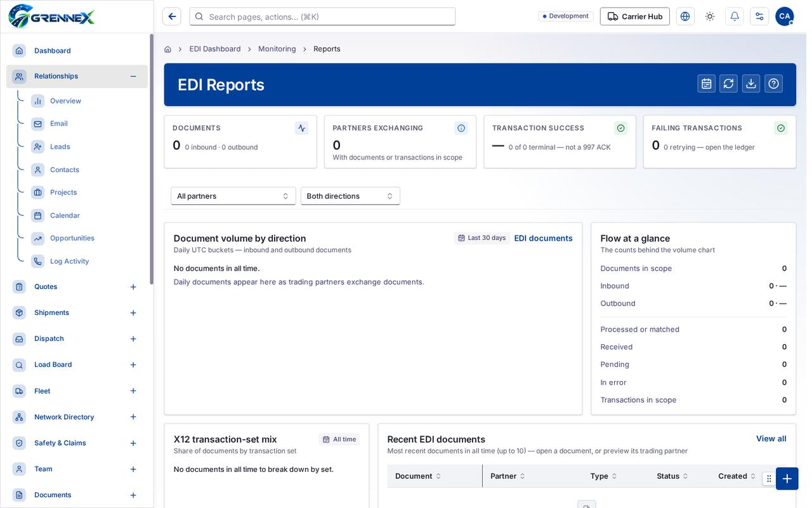Image resolution: width=812 pixels, height=508 pixels.
Task: Open the EDI documents link
Action: pos(543,238)
